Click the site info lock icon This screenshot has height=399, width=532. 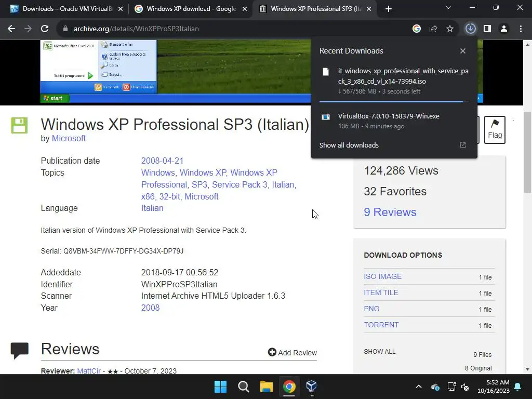[x=65, y=29]
